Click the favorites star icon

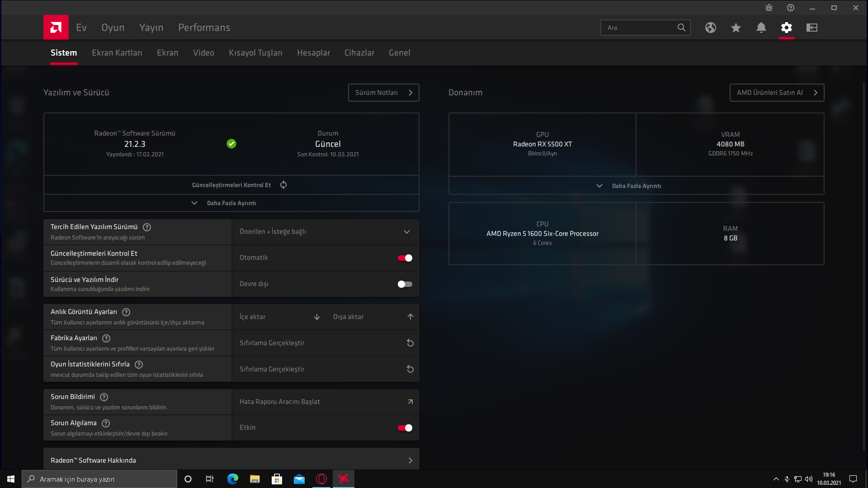[x=736, y=28]
